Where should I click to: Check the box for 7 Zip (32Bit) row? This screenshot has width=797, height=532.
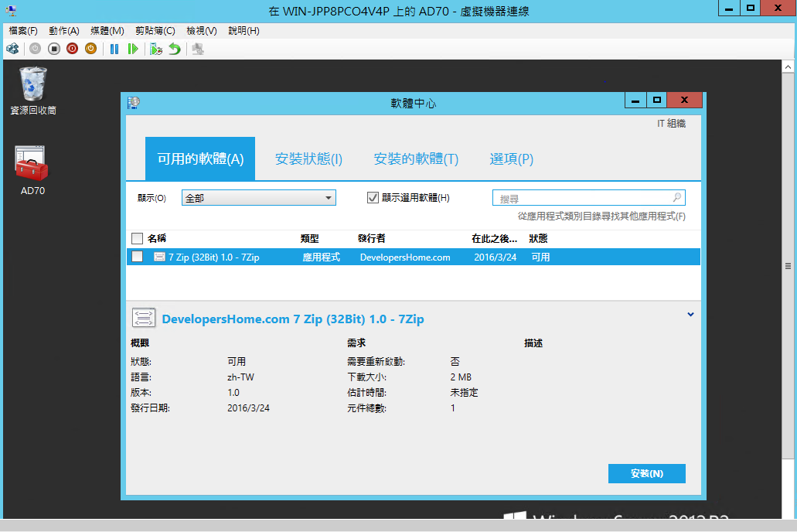138,257
